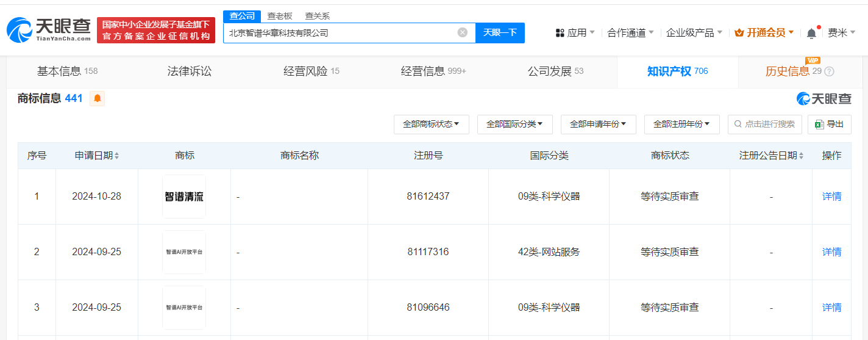Open 详情 for trademark 81612437
Screen dimensions: 868x340
coord(831,197)
